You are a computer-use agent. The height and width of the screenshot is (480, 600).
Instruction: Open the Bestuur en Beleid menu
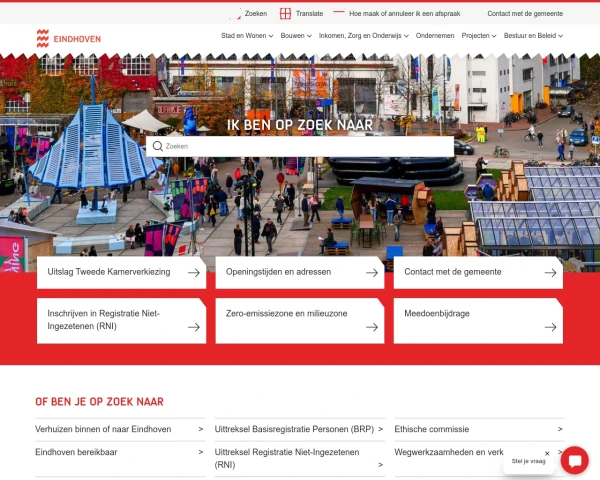pos(533,36)
